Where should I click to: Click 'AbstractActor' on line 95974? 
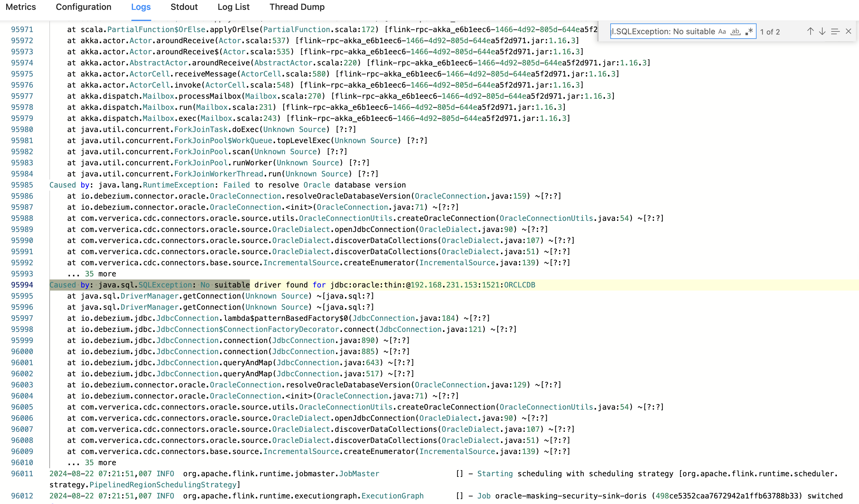tap(159, 63)
